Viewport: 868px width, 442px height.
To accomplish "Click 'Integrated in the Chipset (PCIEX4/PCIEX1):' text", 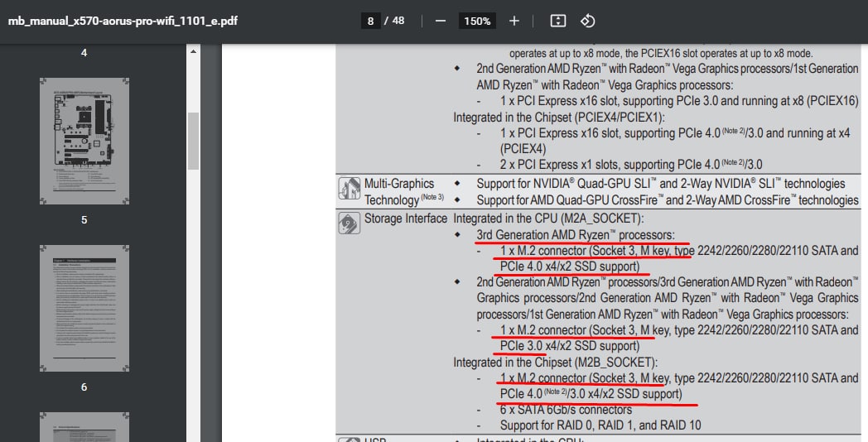I will click(558, 118).
